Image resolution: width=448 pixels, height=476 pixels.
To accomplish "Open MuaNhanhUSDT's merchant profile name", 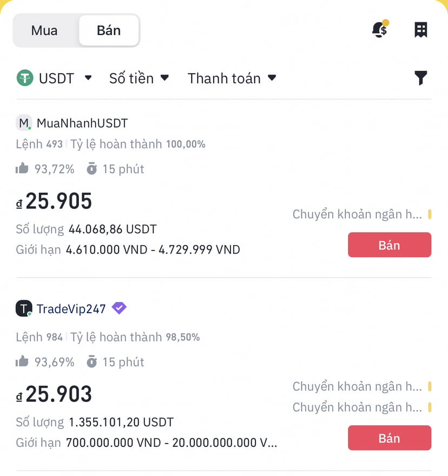I will (81, 123).
